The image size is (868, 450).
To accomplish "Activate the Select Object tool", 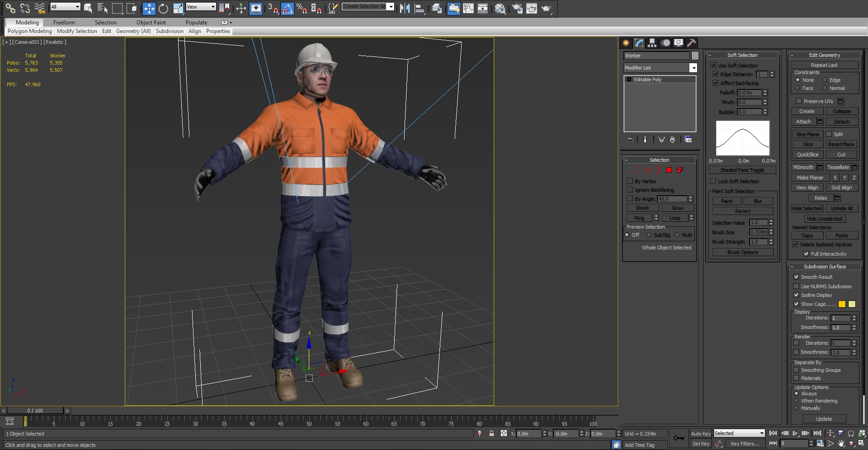I will coord(89,8).
